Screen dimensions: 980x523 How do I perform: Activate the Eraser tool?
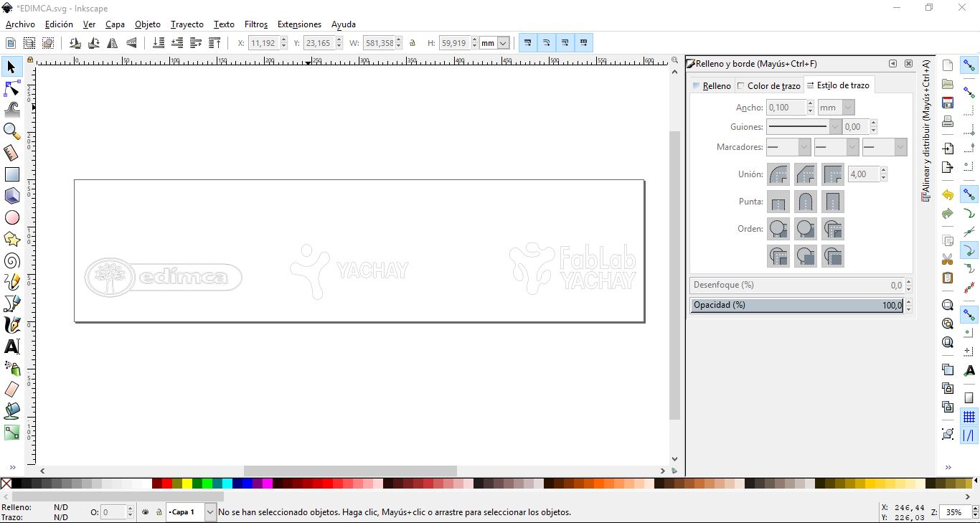pyautogui.click(x=11, y=390)
